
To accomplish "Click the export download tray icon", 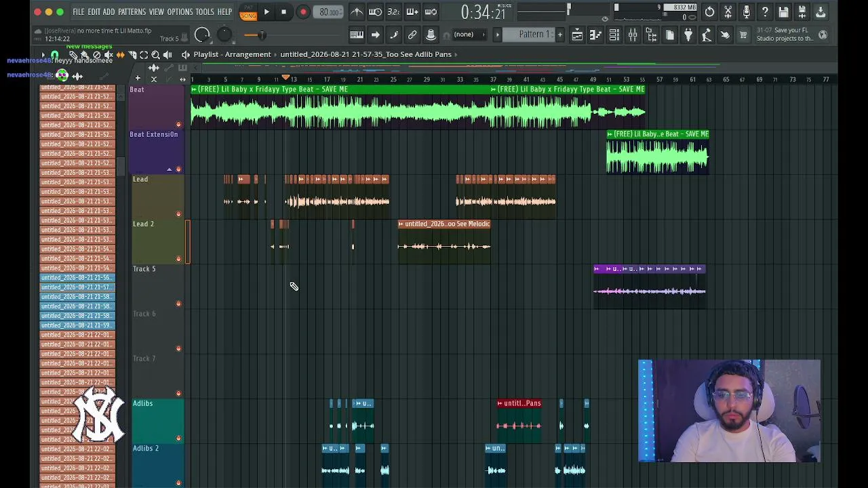I will [820, 12].
